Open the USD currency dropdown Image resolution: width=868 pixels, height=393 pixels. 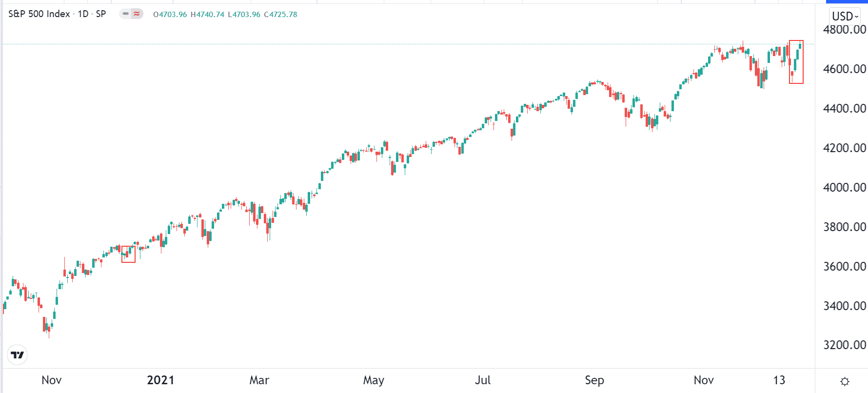click(845, 16)
